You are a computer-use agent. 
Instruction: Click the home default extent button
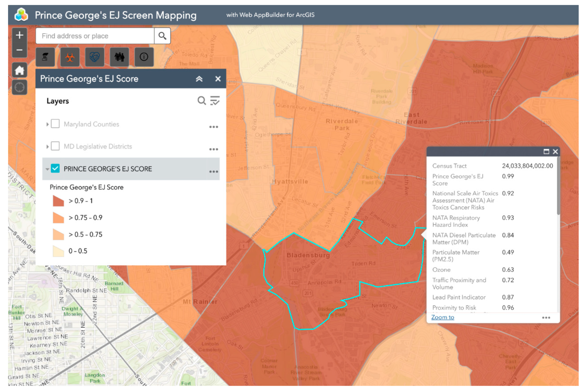click(20, 70)
